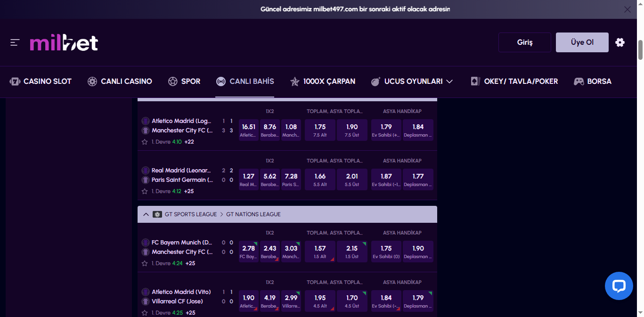Viewport: 644px width, 317px height.
Task: Favorite the Atletico Madrid vs Manchester City match
Action: tap(145, 142)
